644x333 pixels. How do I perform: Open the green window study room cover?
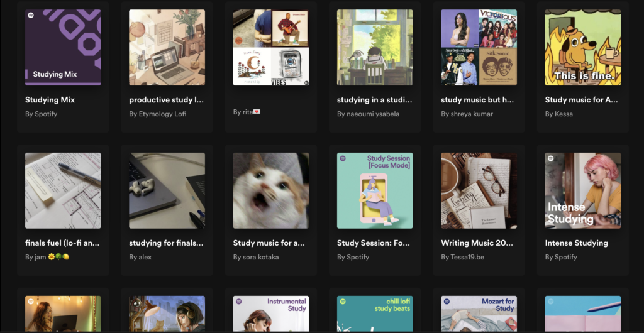[375, 48]
